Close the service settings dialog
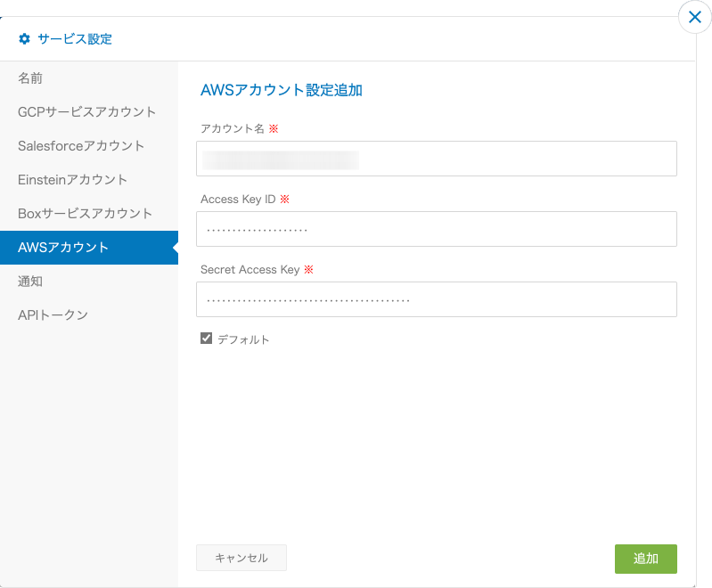Image resolution: width=712 pixels, height=588 pixels. tap(694, 17)
